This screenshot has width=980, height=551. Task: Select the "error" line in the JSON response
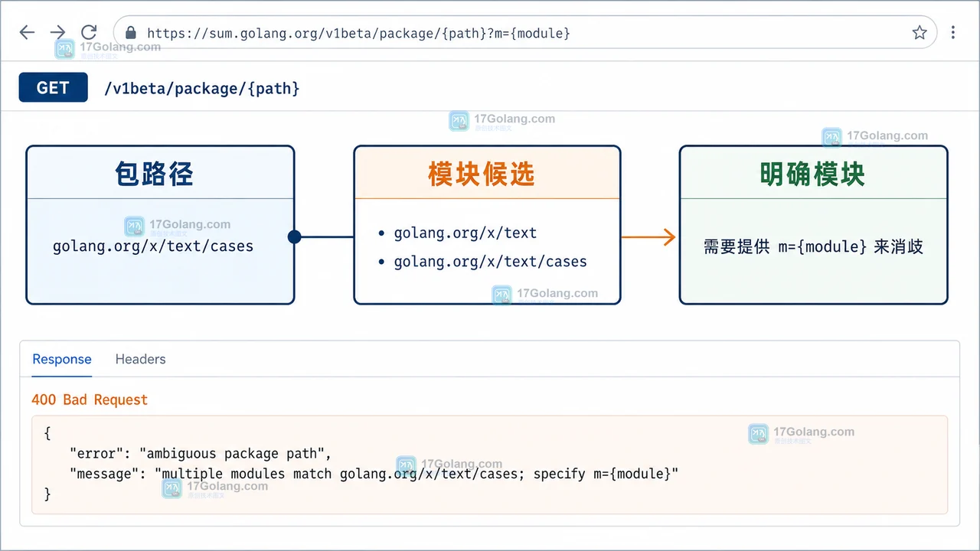pos(201,454)
